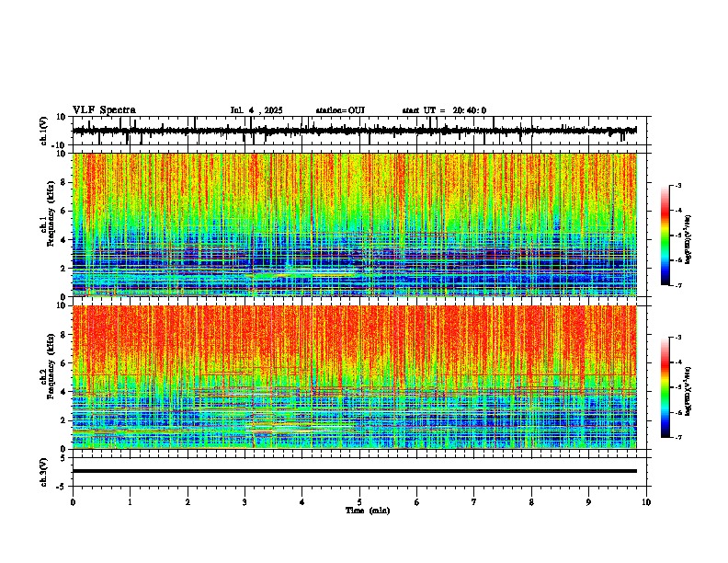Click the time axis tick label "7"
The height and width of the screenshot is (563, 728).
click(474, 502)
